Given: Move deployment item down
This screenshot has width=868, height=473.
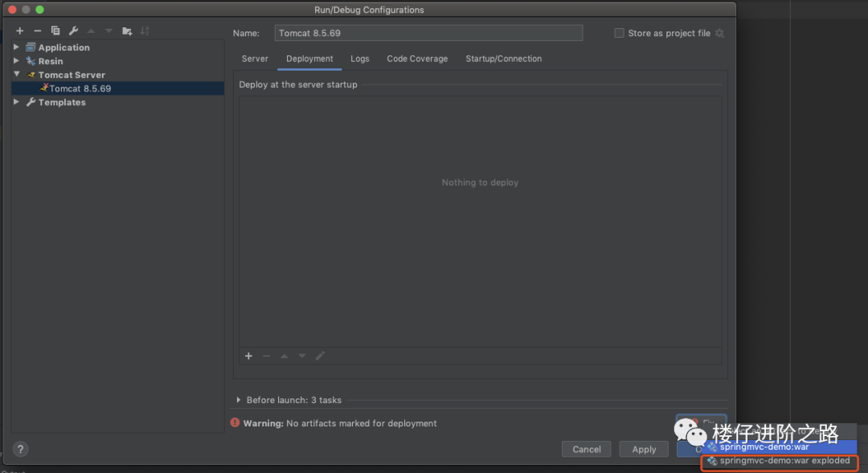Looking at the screenshot, I should [x=301, y=356].
